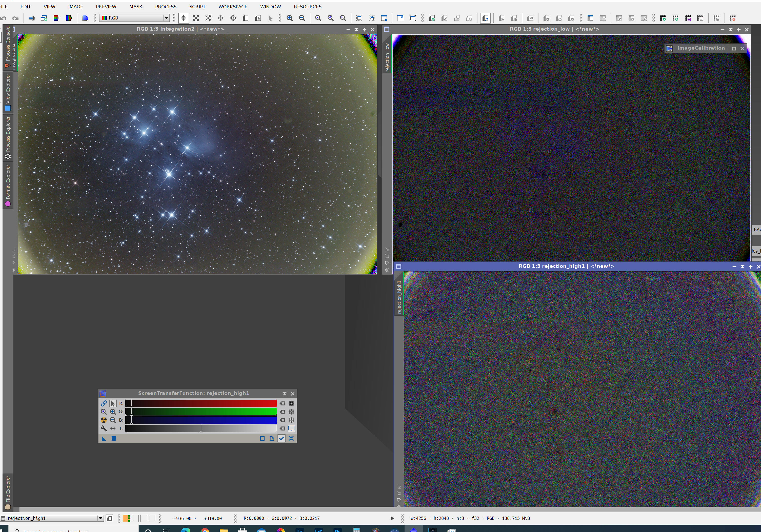Click the zoom in toolbar magnifier
Screen dimensions: 761x532
point(289,18)
